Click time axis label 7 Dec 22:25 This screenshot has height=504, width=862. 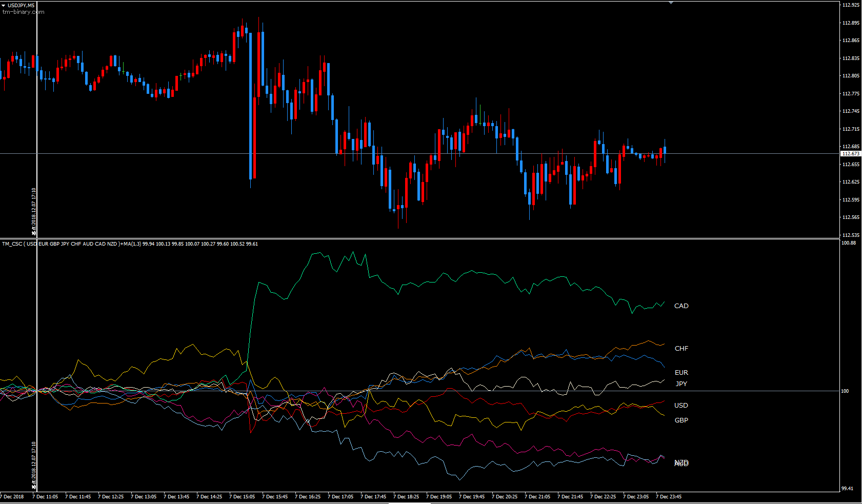(603, 497)
